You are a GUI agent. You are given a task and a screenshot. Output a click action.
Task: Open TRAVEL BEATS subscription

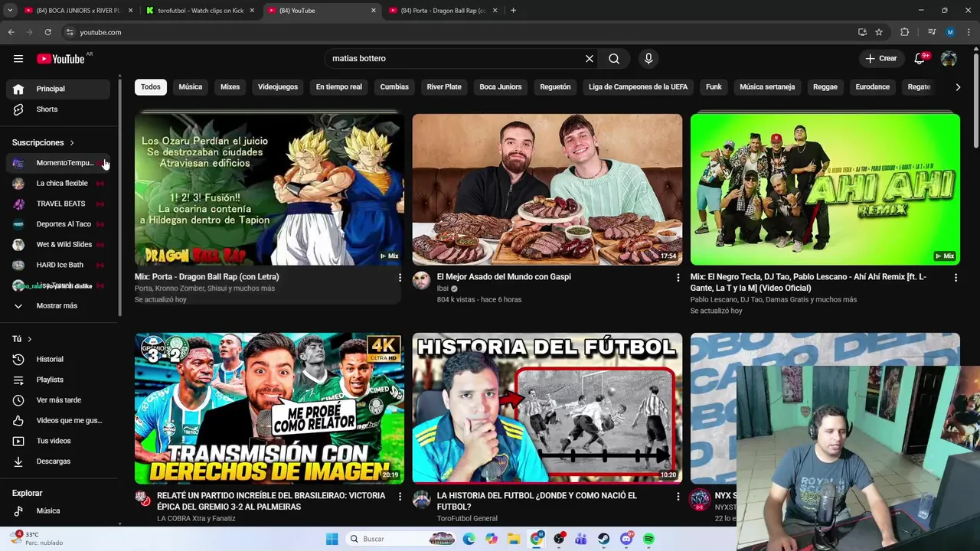(x=58, y=204)
